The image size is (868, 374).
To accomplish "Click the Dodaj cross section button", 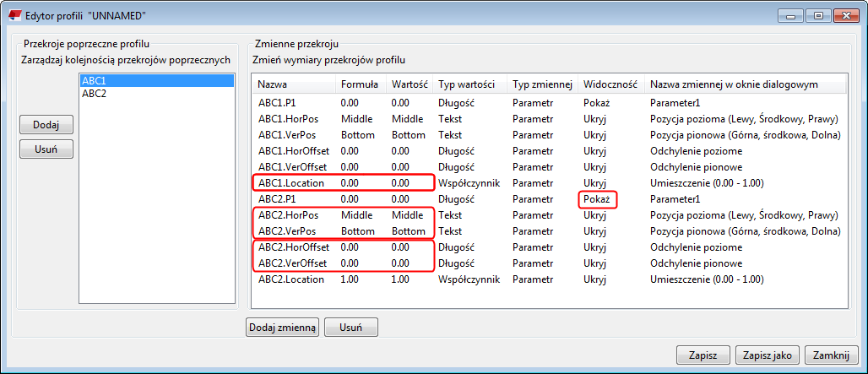I will tap(46, 124).
